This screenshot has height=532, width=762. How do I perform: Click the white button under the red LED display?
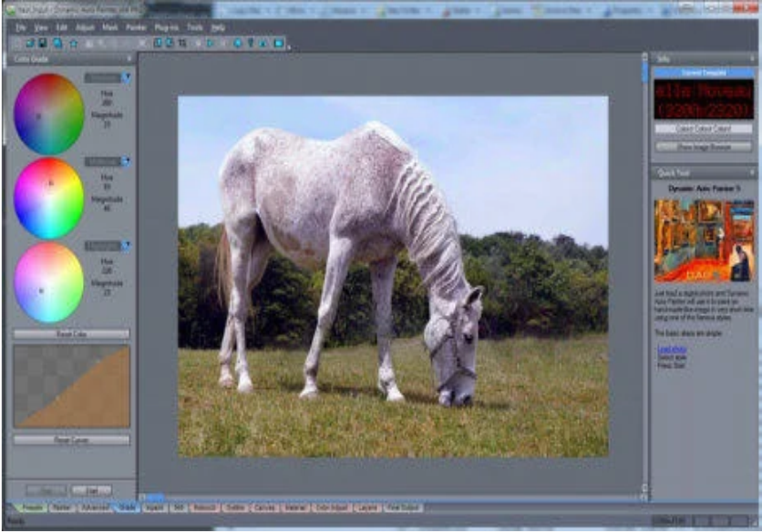point(704,128)
